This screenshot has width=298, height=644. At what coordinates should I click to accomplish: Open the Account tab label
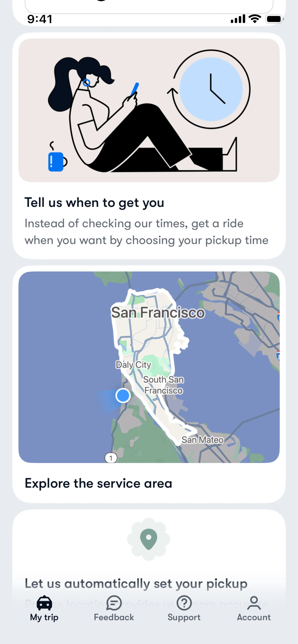(254, 617)
